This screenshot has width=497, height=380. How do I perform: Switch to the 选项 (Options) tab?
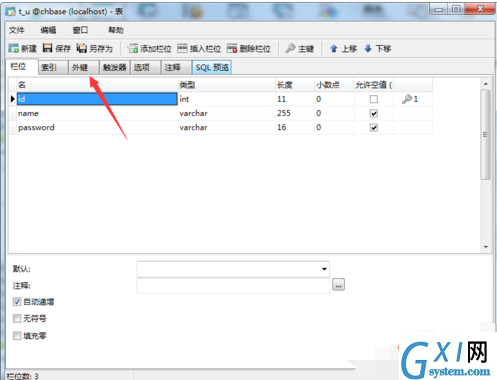[146, 67]
